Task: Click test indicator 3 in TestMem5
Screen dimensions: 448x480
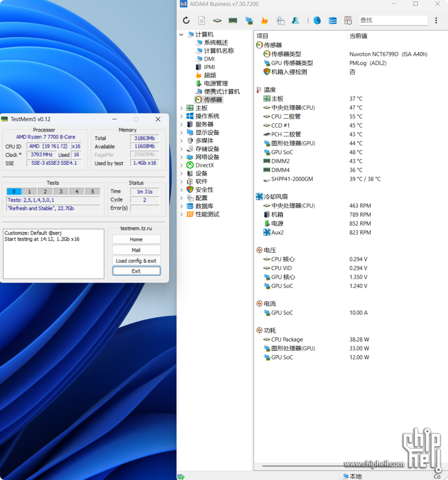Action: pyautogui.click(x=61, y=192)
